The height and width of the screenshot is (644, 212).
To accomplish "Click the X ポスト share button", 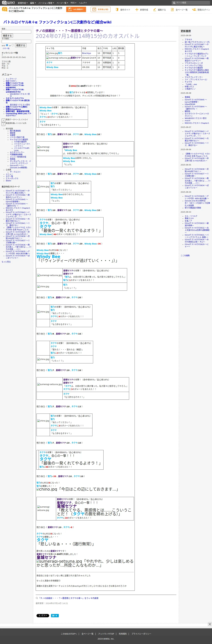I will pyautogui.click(x=43, y=615).
